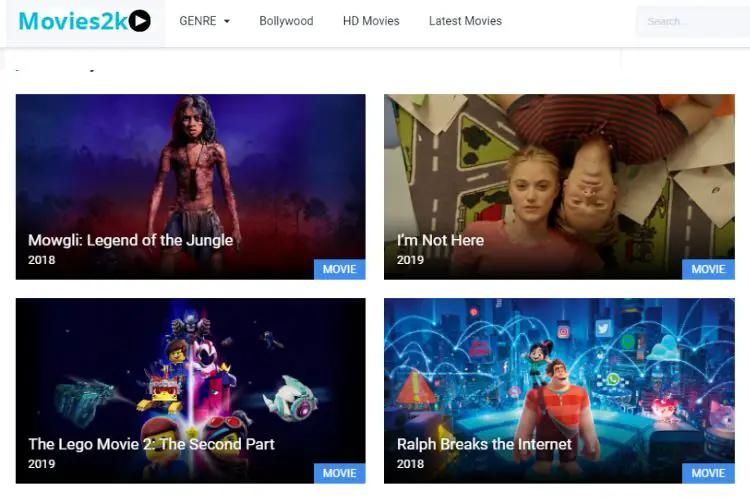Click the 2019 year under I'm Not Here
The height and width of the screenshot is (499, 750).
410,260
